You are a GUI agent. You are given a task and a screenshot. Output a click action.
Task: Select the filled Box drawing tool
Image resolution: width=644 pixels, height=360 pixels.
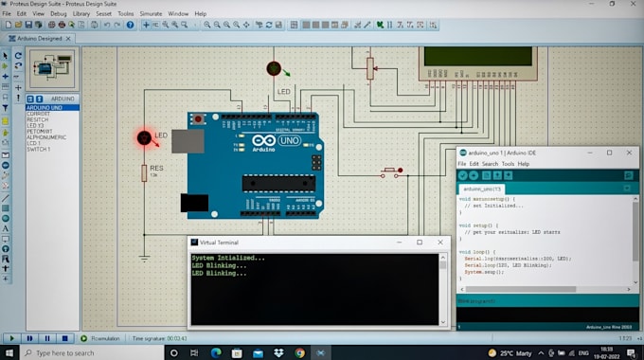[6, 207]
